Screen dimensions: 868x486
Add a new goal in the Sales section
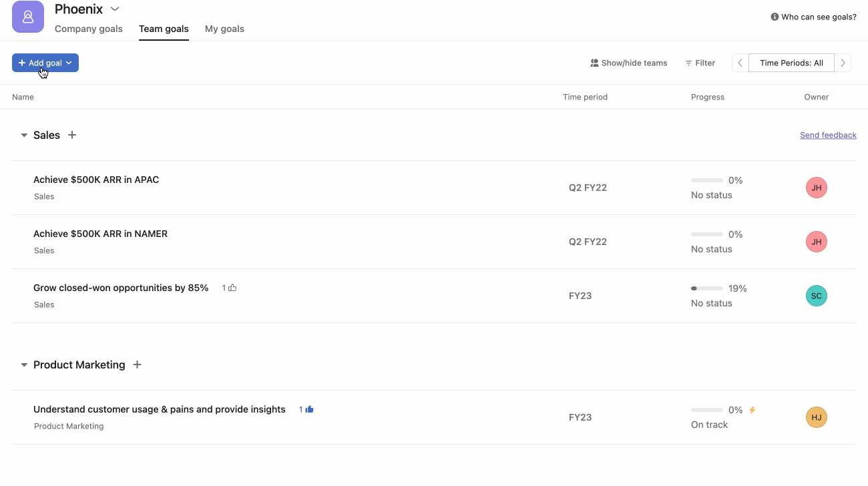tap(72, 134)
